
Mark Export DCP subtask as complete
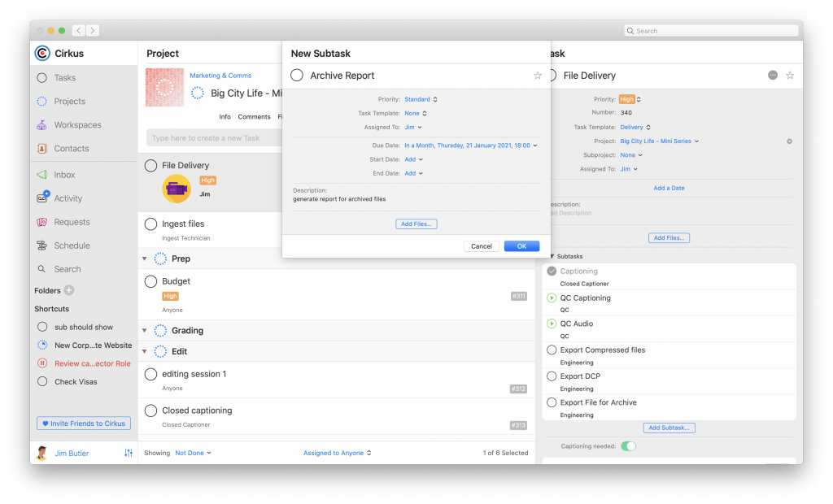point(552,376)
